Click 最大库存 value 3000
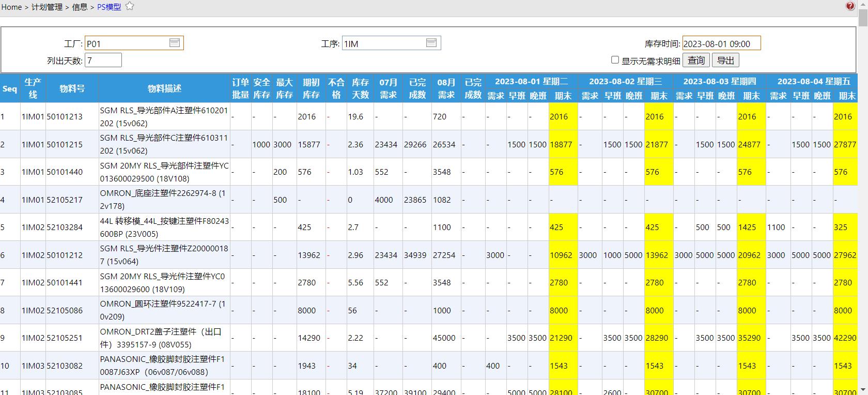Image resolution: width=868 pixels, height=395 pixels. 282,144
